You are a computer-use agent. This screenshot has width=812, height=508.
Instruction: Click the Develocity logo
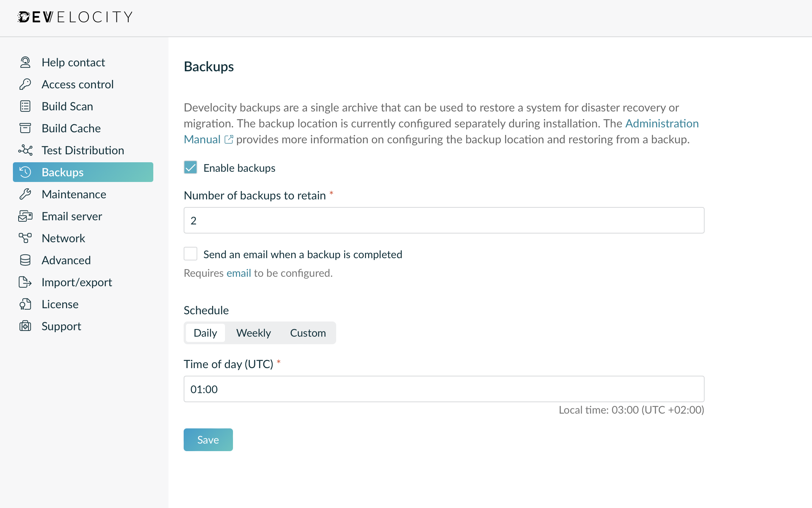[x=75, y=17]
